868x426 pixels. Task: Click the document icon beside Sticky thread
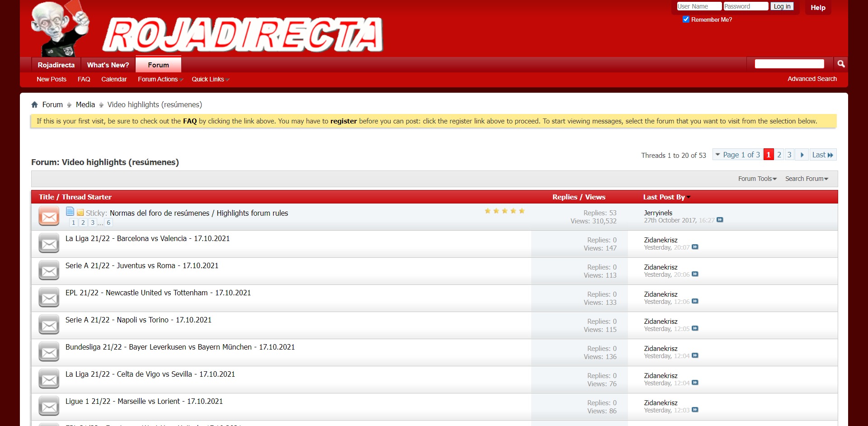pos(70,212)
